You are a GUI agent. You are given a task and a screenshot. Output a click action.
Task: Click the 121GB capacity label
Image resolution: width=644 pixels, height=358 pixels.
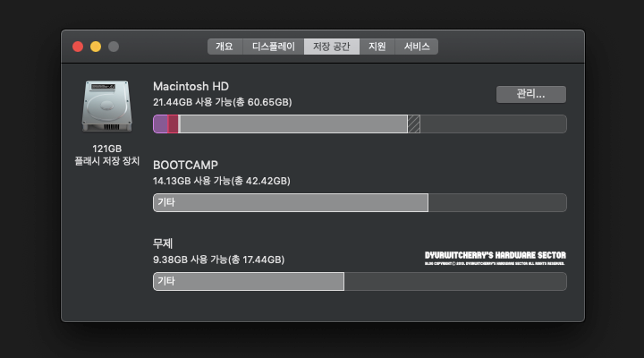106,149
